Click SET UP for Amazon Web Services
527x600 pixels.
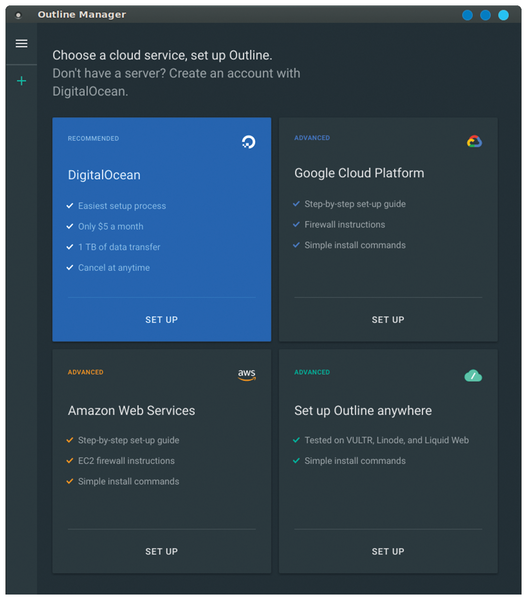pos(162,551)
